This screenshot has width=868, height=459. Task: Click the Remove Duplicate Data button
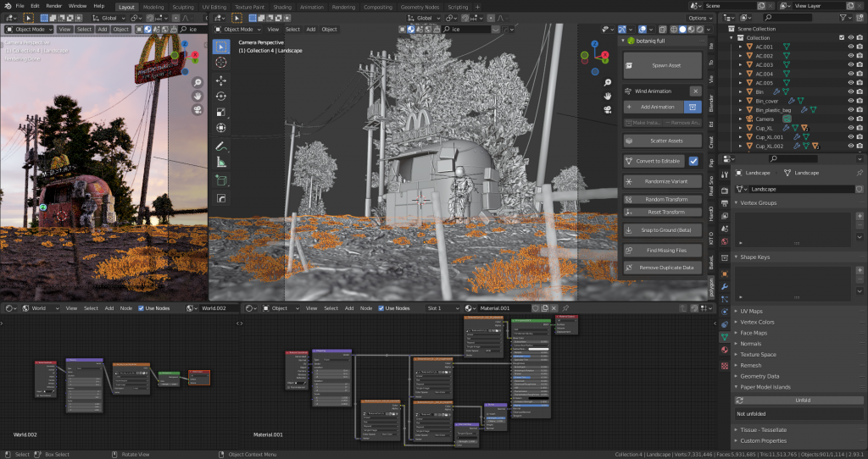pyautogui.click(x=663, y=268)
